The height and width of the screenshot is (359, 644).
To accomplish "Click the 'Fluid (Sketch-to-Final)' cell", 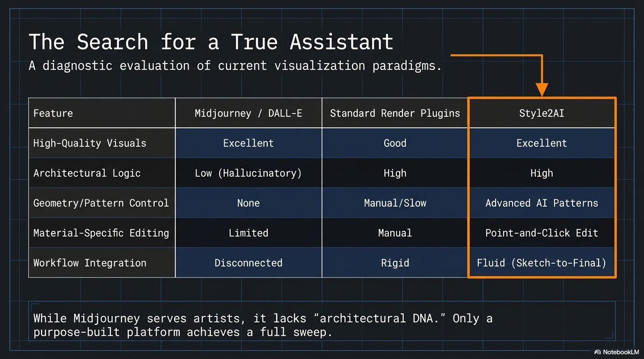I will [542, 263].
